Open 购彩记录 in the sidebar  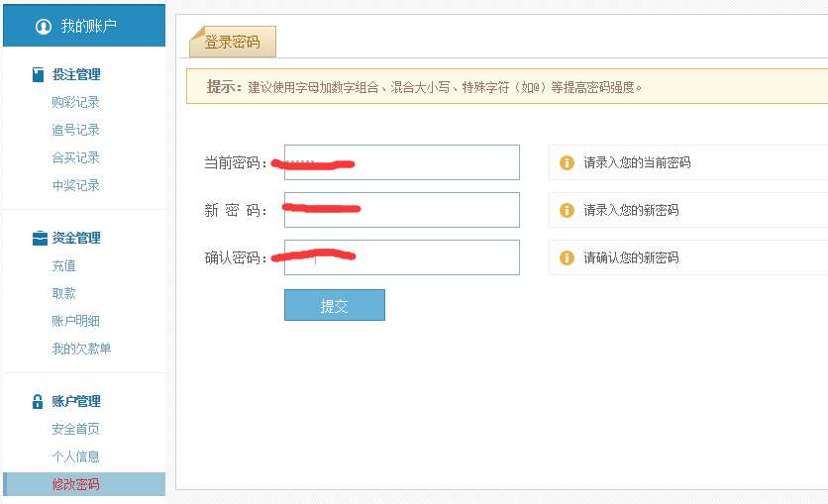75,102
